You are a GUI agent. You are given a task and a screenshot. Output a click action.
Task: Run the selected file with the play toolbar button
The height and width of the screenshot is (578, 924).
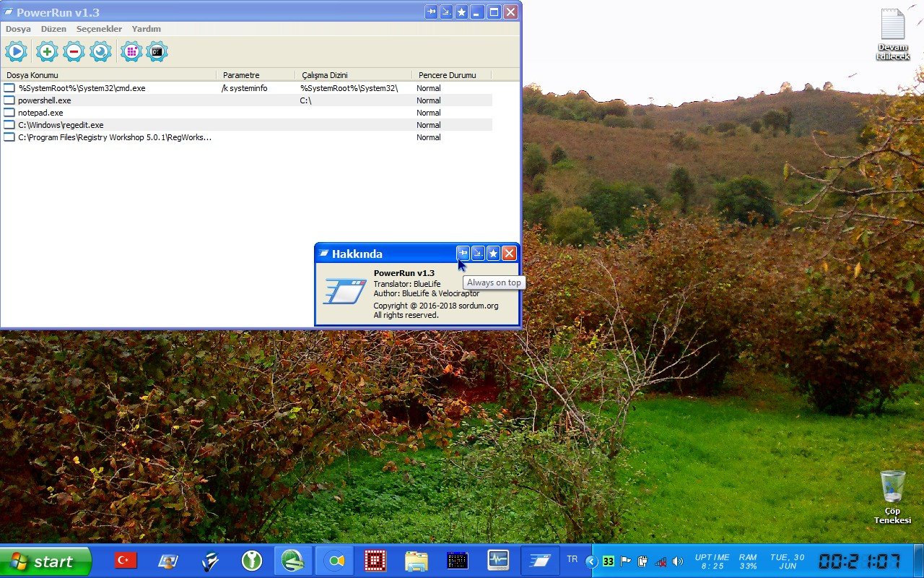coord(16,51)
